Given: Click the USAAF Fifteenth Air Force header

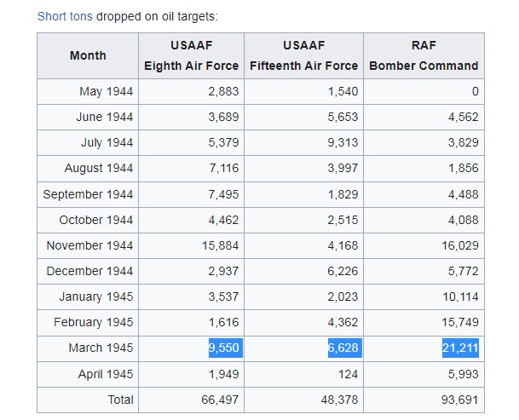Looking at the screenshot, I should coord(303,55).
